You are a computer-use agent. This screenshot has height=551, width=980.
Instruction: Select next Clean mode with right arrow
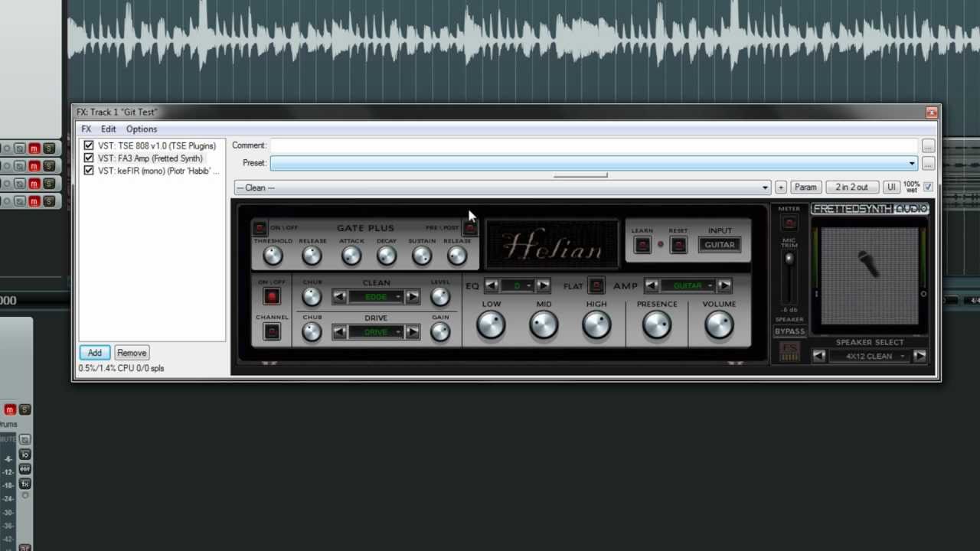412,297
